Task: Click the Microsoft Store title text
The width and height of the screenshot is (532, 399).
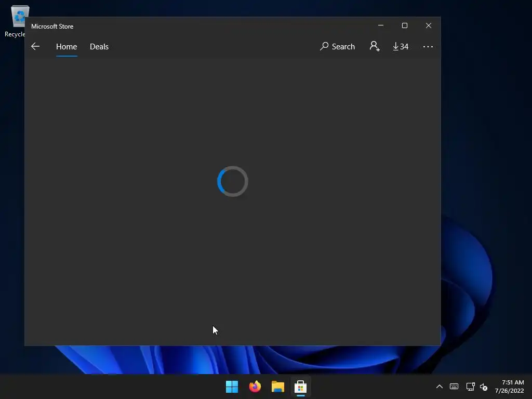Action: click(x=52, y=26)
